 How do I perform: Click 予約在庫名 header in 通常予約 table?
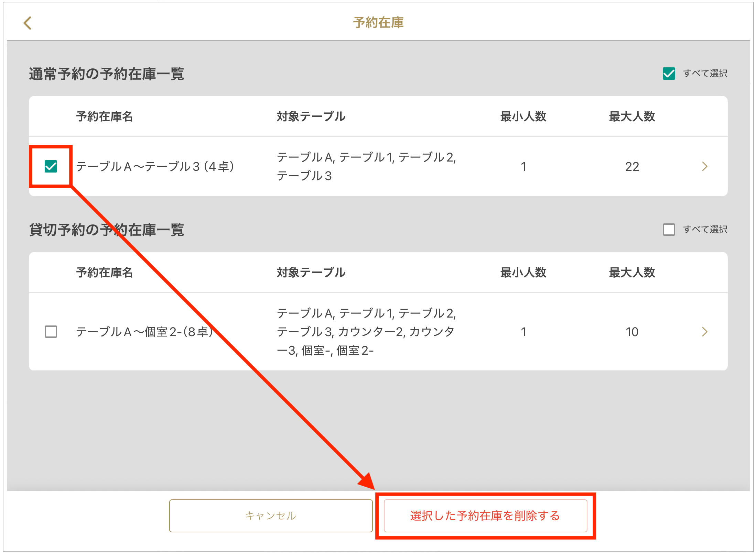coord(104,117)
